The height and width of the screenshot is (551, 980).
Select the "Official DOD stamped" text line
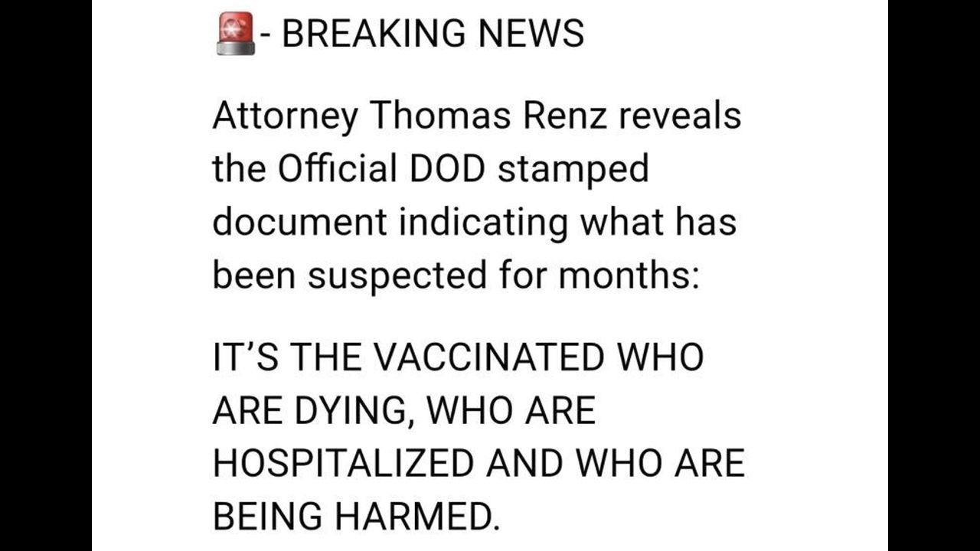[x=430, y=169]
